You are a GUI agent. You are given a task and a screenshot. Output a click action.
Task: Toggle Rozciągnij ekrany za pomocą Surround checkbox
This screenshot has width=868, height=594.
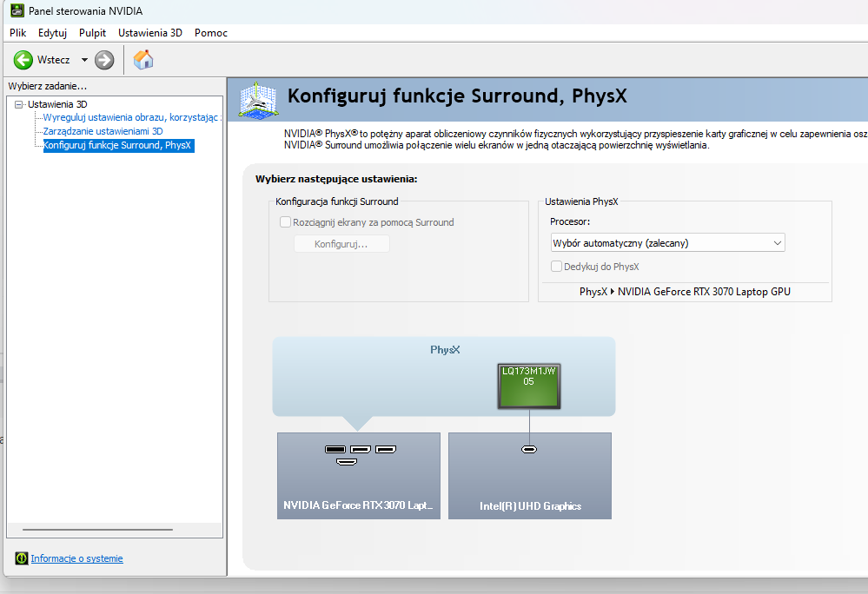pos(285,221)
